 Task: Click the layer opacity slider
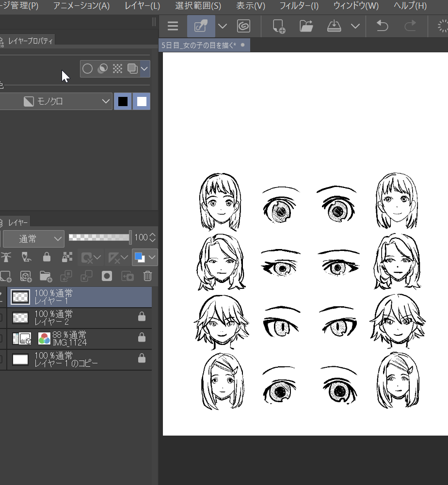[x=99, y=237]
